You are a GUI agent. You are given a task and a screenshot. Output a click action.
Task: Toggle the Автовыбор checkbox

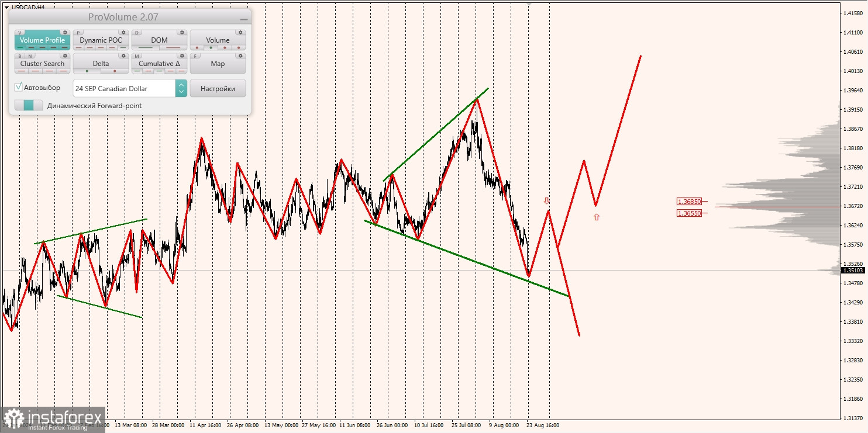[19, 87]
